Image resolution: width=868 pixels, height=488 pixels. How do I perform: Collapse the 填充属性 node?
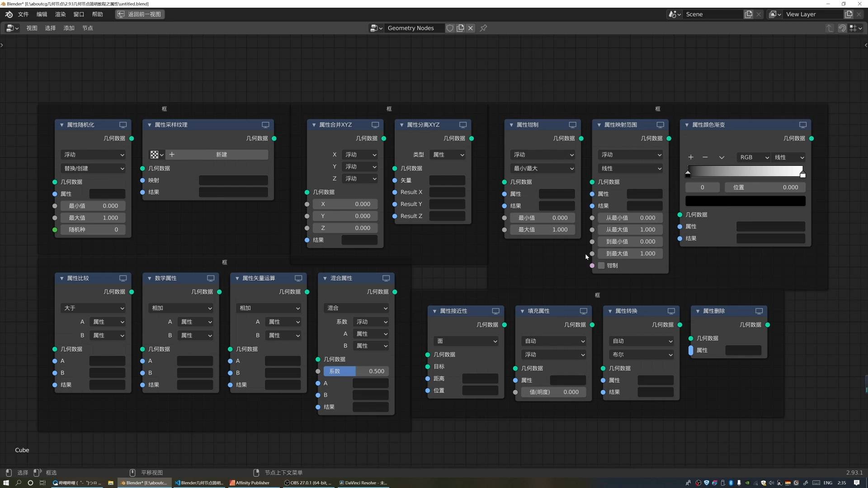click(522, 311)
